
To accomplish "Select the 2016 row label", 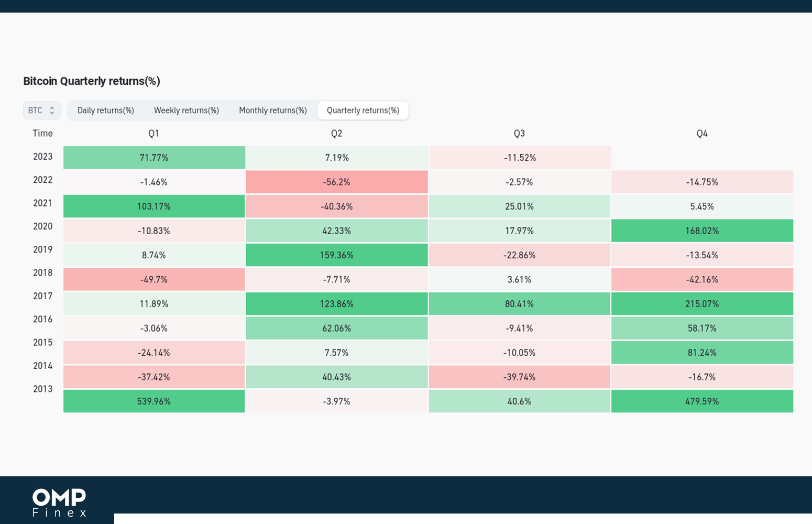I will pyautogui.click(x=43, y=319).
